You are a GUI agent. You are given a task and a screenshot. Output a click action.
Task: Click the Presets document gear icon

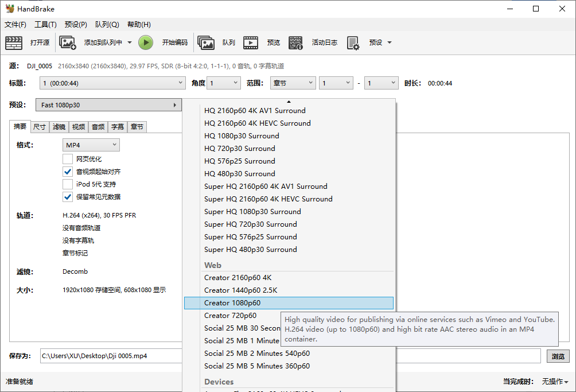pos(353,42)
